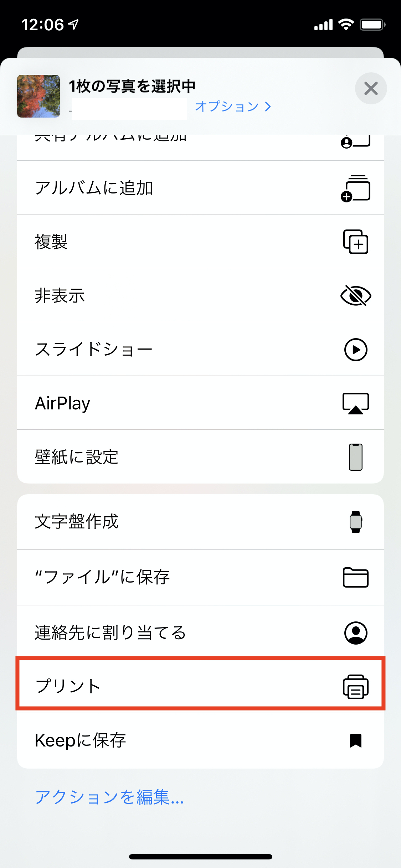
Task: Tap the hide (非表示) crossed-eye icon
Action: click(x=355, y=296)
